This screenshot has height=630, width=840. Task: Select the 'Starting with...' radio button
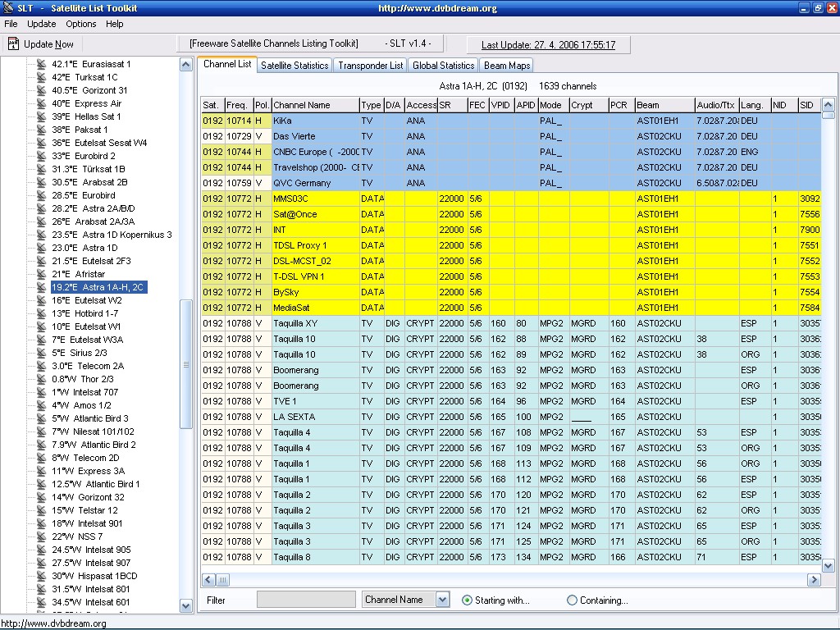467,600
